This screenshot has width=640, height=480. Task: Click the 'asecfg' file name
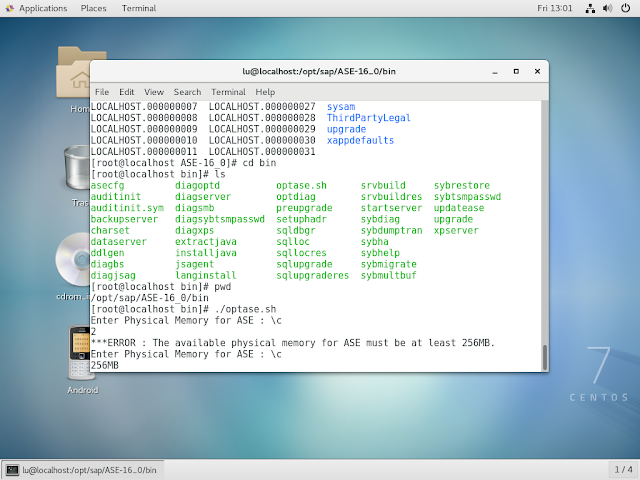[x=107, y=185]
